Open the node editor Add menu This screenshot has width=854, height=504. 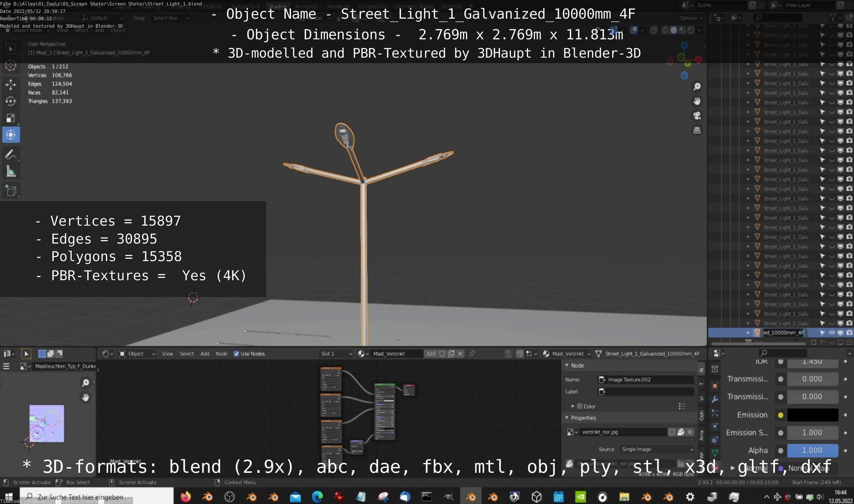pyautogui.click(x=205, y=354)
